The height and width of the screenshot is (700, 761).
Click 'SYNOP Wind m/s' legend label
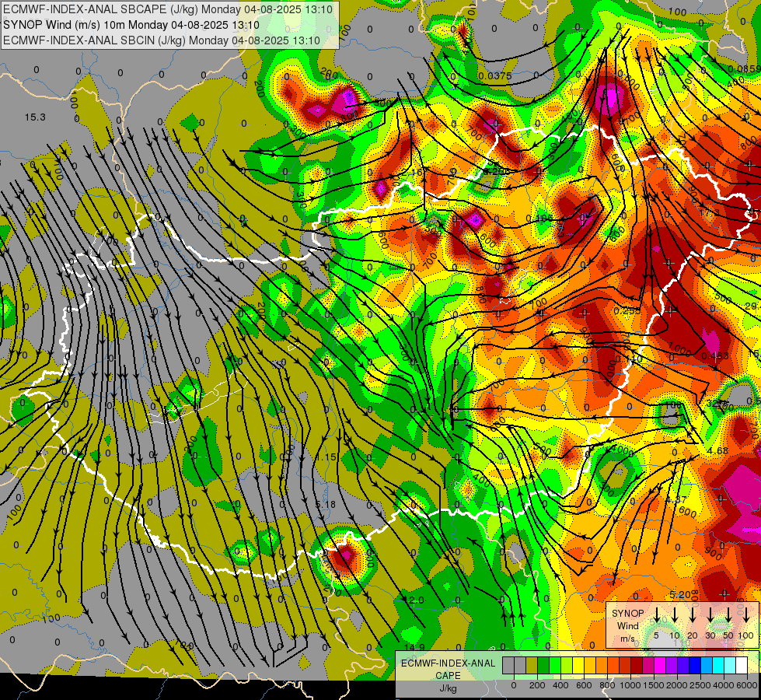(628, 625)
